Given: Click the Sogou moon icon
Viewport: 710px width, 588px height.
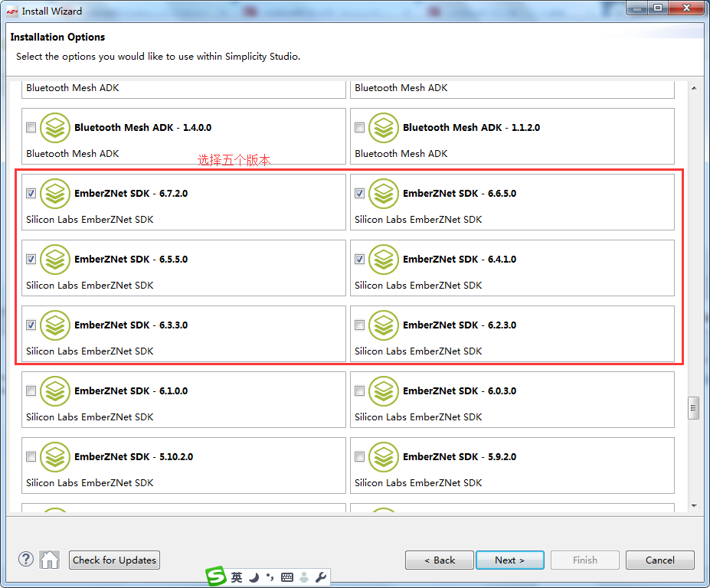Looking at the screenshot, I should 254,577.
